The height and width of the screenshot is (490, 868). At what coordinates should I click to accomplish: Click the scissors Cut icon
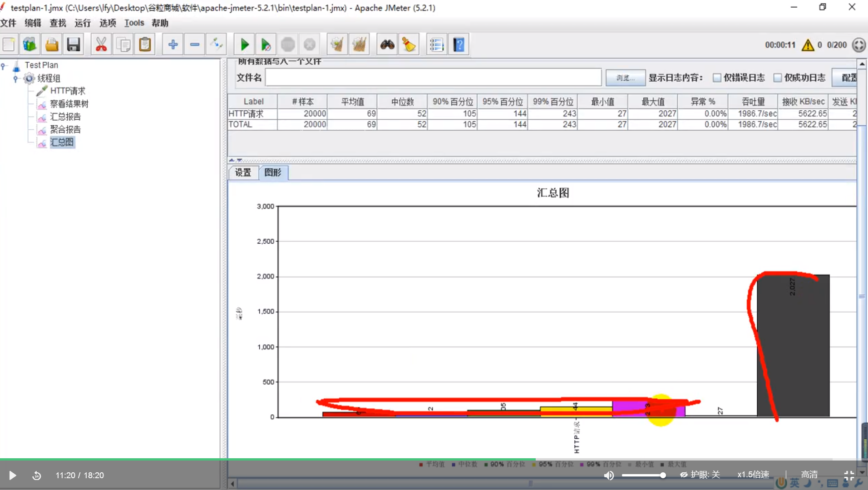[x=101, y=44]
